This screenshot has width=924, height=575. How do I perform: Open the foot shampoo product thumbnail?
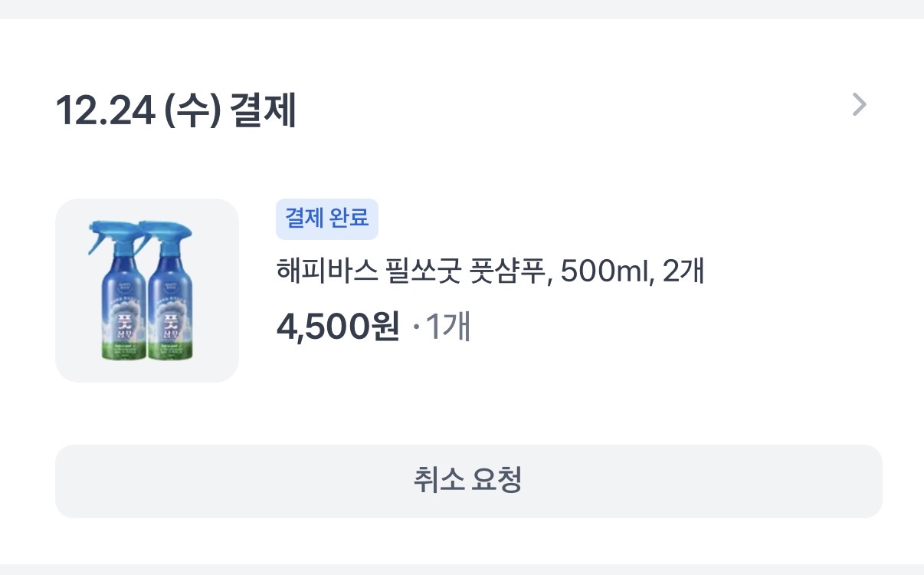click(147, 291)
